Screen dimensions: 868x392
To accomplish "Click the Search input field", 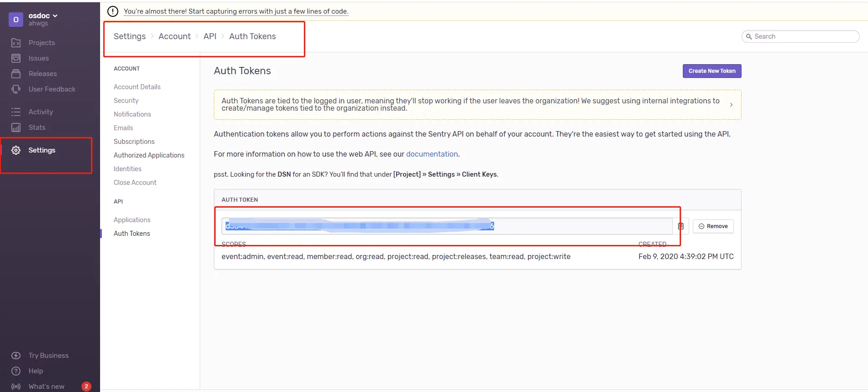I will [800, 36].
